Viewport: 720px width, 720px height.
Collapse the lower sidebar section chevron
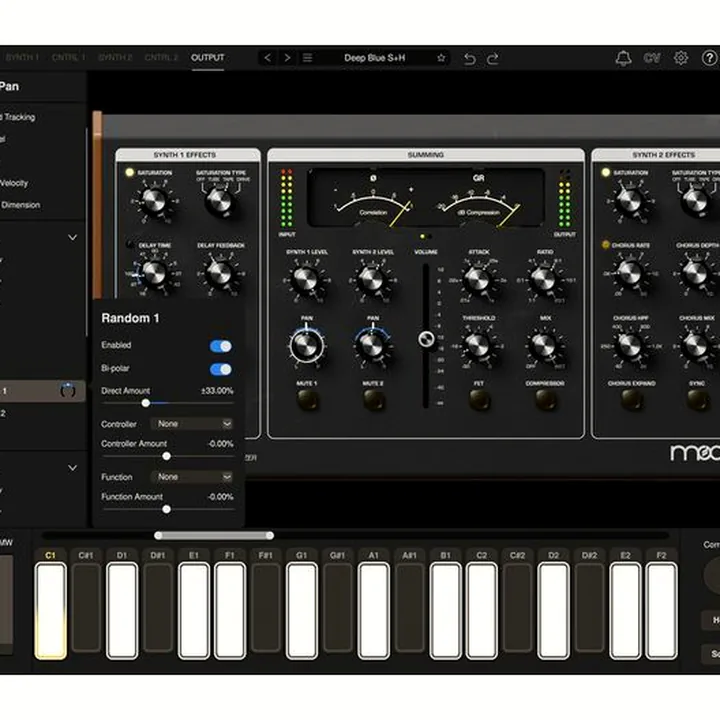73,468
